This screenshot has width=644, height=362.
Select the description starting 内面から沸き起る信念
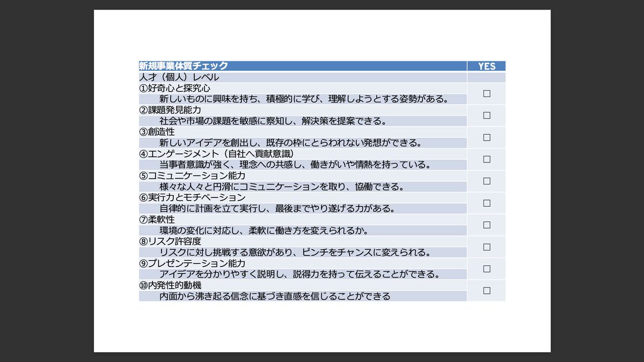(275, 296)
